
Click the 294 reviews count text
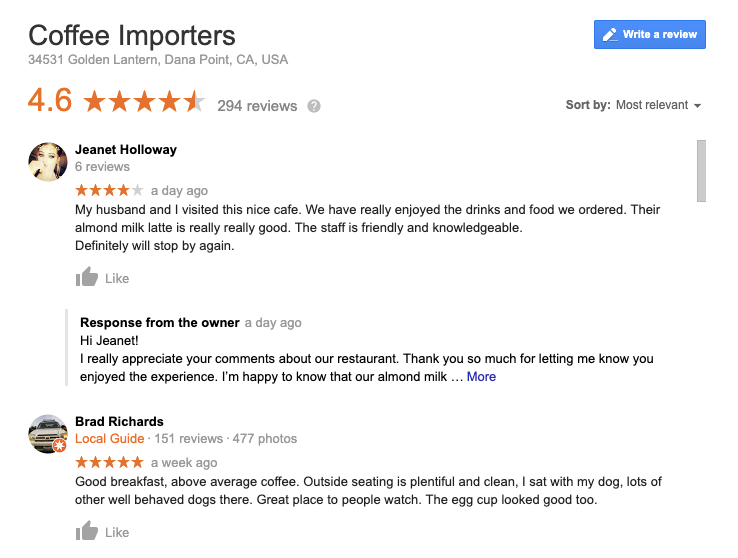pyautogui.click(x=257, y=106)
